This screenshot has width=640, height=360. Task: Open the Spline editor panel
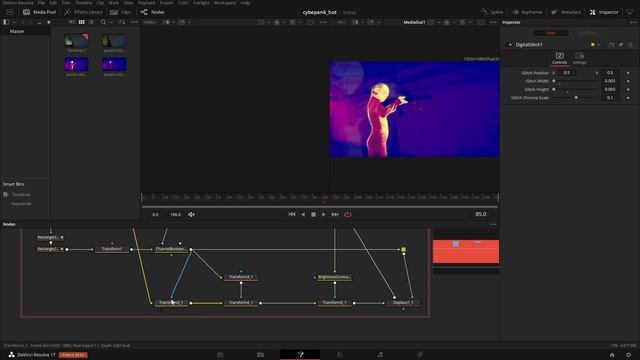pyautogui.click(x=492, y=12)
